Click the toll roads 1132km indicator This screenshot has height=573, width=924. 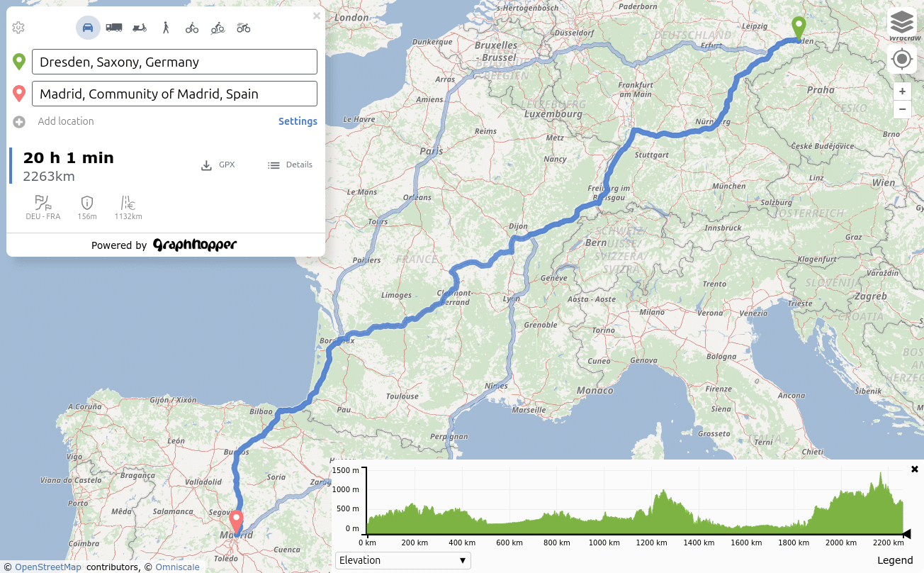point(128,207)
